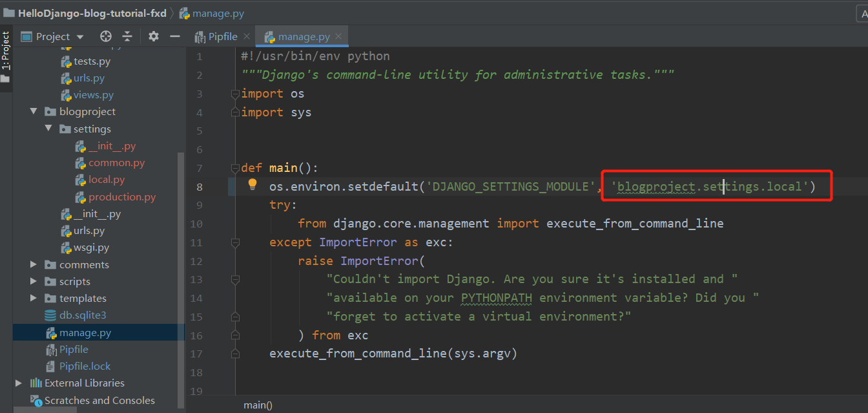The image size is (868, 413).
Task: Click the comments folder icon
Action: pyautogui.click(x=50, y=264)
